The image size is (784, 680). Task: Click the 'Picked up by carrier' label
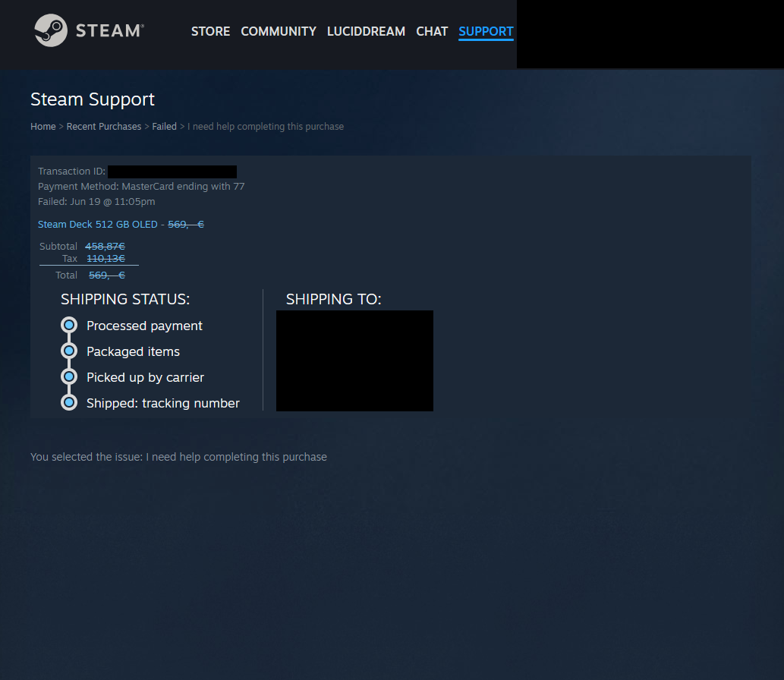[x=146, y=377]
